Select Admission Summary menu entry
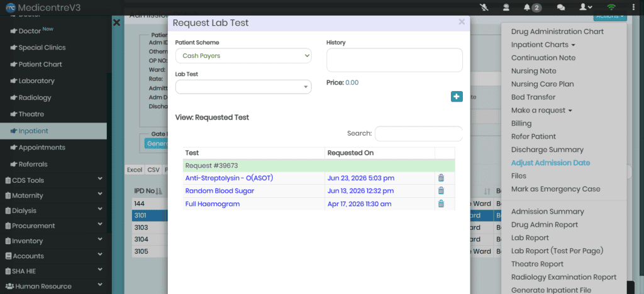644x294 pixels. [548, 212]
